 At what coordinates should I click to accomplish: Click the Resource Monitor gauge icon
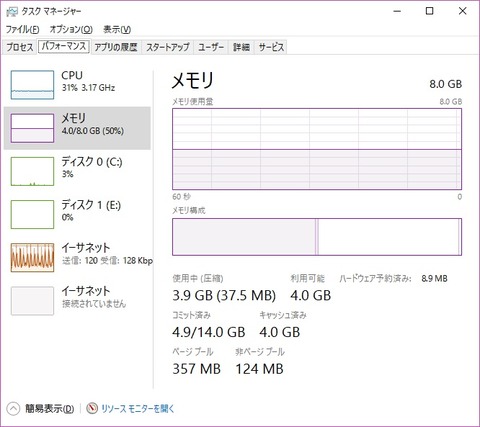click(92, 408)
